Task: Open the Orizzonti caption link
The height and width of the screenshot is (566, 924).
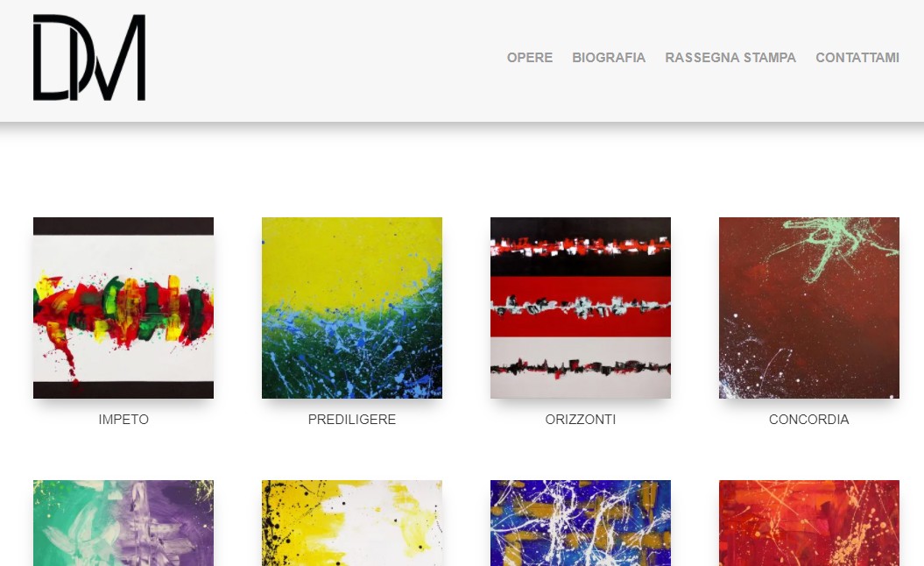Action: pos(581,419)
